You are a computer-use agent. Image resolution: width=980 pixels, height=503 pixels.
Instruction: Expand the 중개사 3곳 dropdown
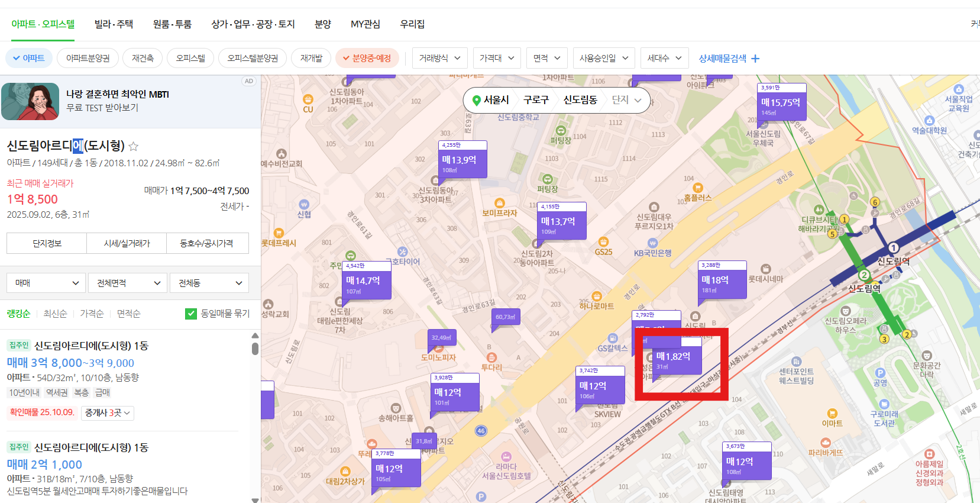(108, 412)
